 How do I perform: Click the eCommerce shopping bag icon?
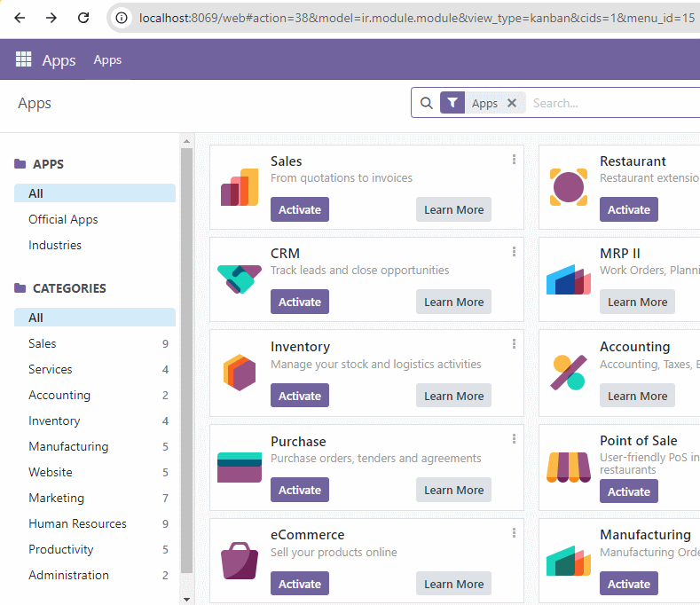point(240,561)
